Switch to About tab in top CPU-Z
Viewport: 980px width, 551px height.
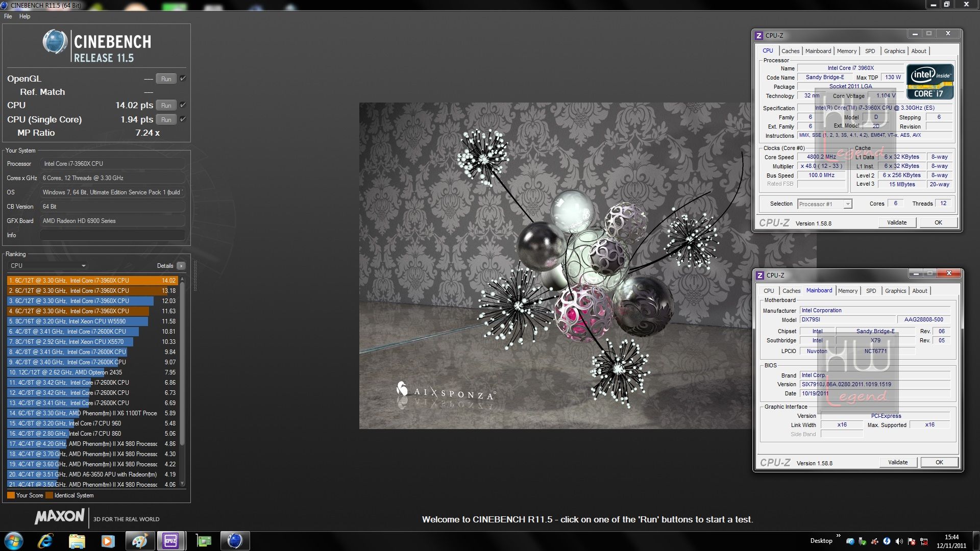pos(919,51)
